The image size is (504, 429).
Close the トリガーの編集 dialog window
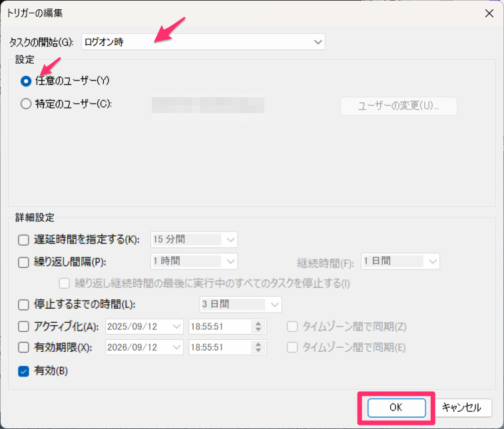coord(489,13)
